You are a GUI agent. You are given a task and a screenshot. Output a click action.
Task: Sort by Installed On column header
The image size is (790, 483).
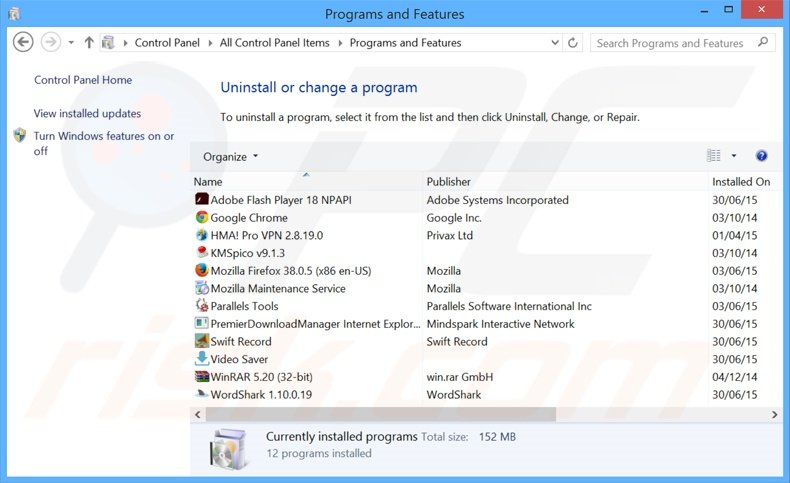(741, 182)
